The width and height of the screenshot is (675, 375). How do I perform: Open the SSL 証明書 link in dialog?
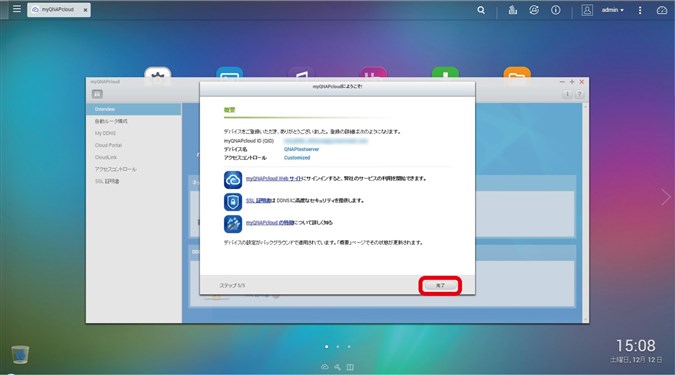point(258,200)
